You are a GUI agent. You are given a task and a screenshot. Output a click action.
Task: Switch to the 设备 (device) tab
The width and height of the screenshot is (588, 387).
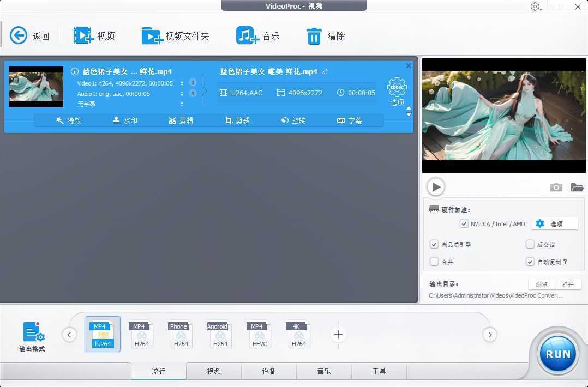(268, 371)
